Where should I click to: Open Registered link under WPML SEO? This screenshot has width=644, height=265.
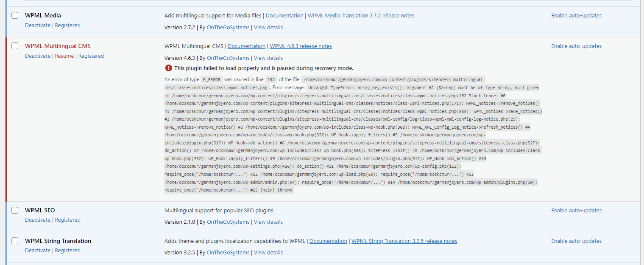tap(67, 220)
